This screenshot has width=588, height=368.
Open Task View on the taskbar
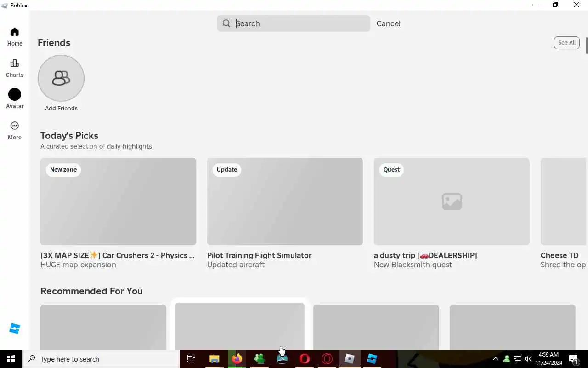pos(191,359)
